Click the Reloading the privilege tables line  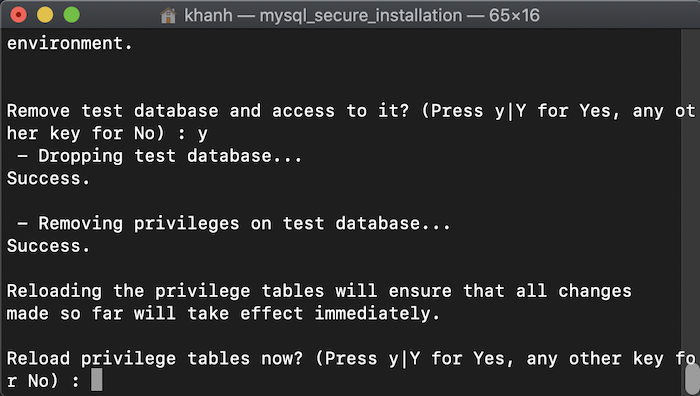pos(319,291)
